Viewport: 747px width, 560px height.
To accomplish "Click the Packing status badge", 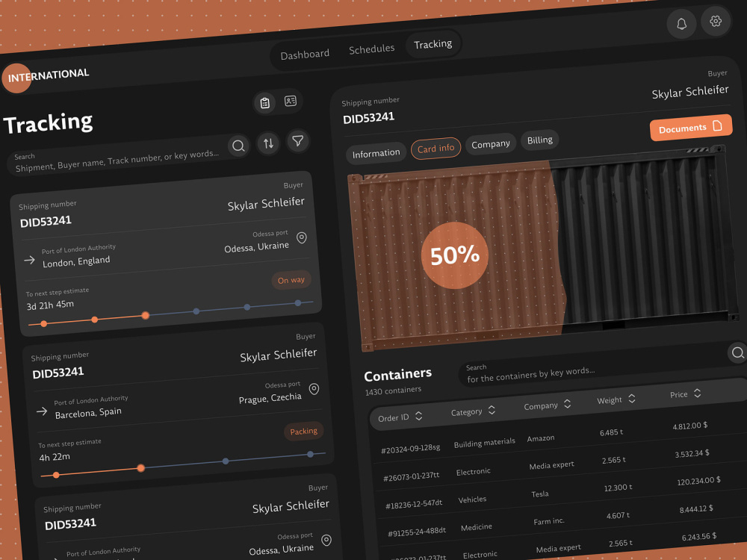I will [x=303, y=431].
